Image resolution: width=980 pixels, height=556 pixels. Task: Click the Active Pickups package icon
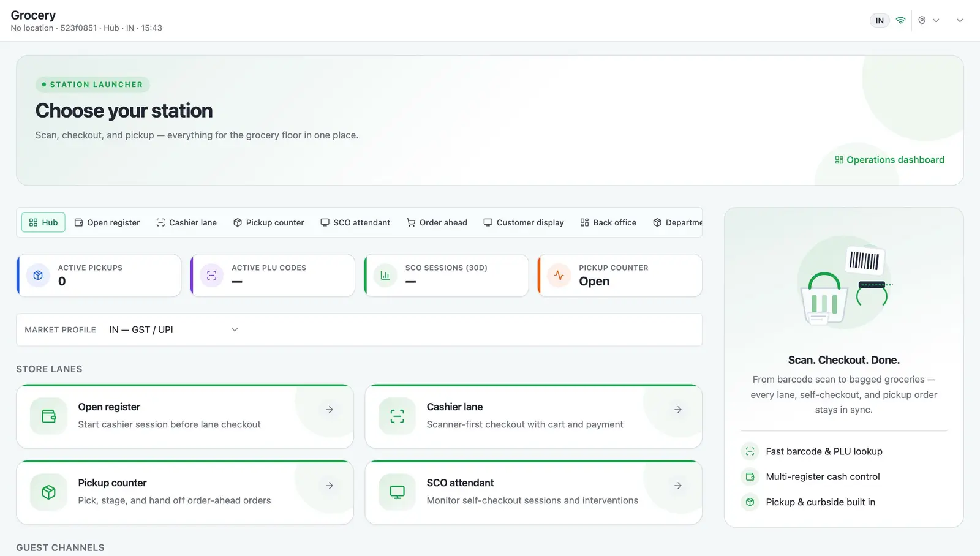(x=38, y=276)
